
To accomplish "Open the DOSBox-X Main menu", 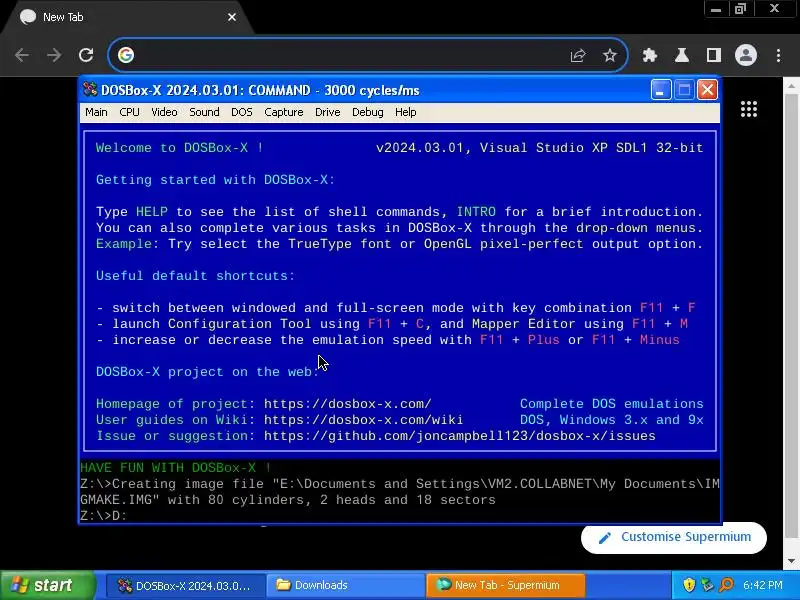I will (x=96, y=112).
